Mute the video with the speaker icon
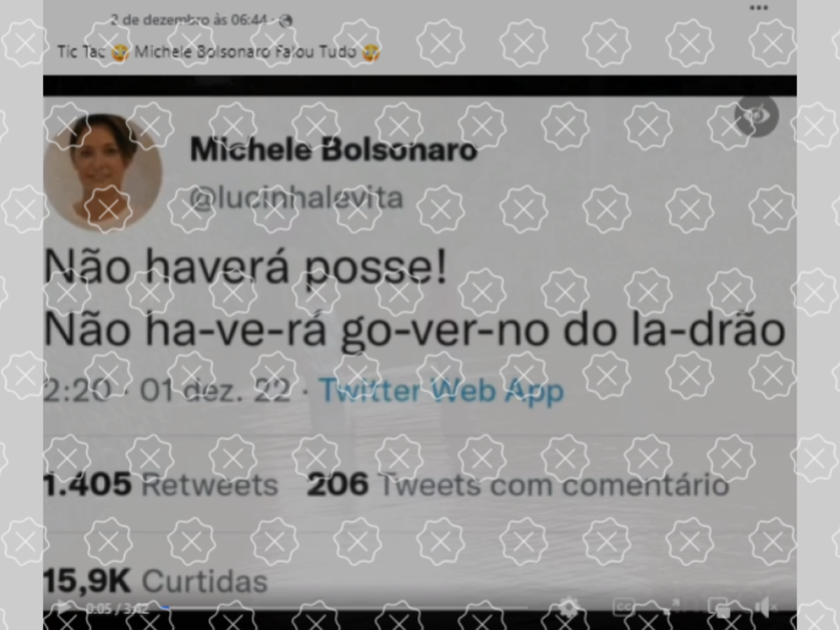 [x=764, y=607]
